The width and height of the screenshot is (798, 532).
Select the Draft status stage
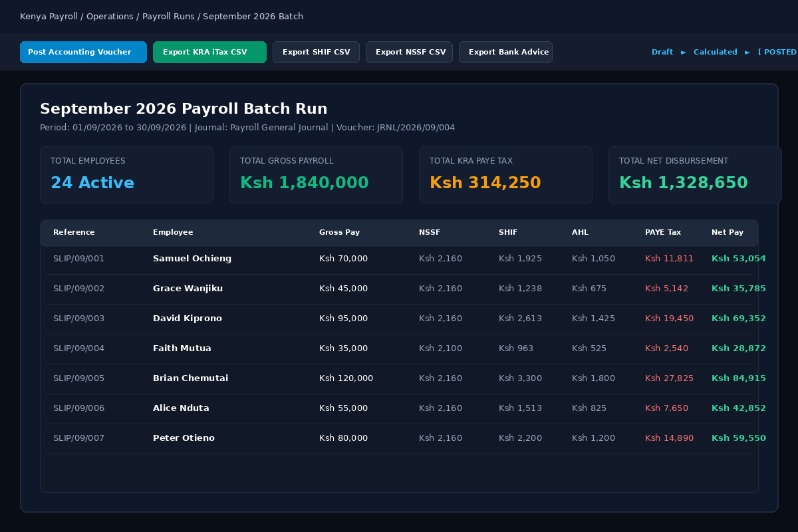pos(662,52)
